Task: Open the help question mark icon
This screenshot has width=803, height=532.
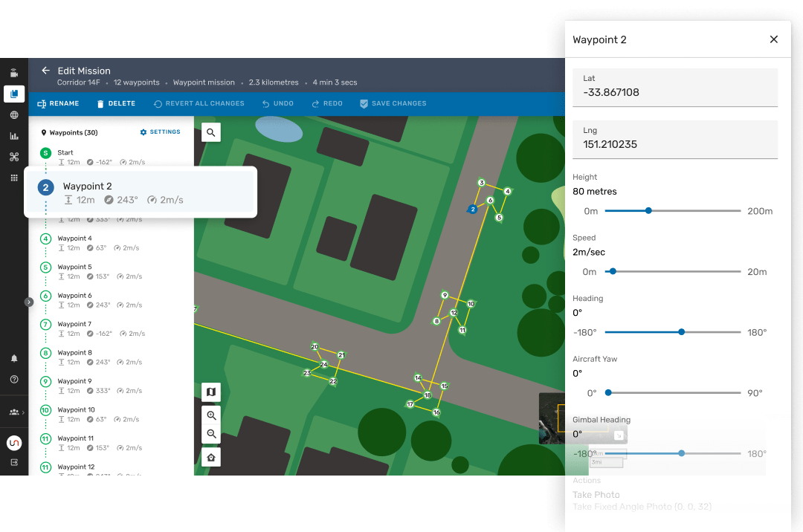Action: (x=14, y=379)
